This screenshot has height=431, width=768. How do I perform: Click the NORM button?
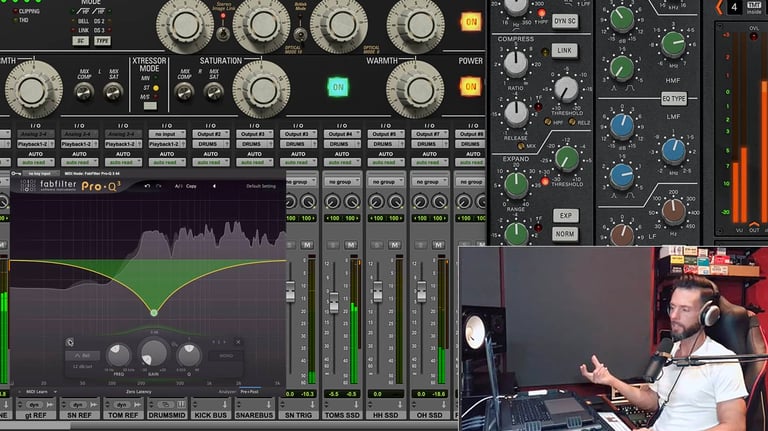tap(565, 234)
